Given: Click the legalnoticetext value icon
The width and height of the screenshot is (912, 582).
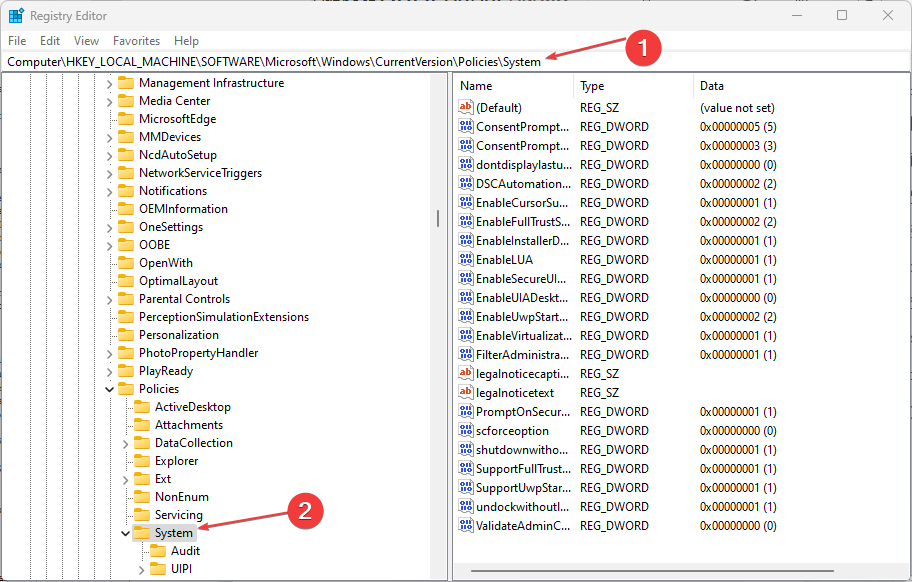Looking at the screenshot, I should 466,392.
